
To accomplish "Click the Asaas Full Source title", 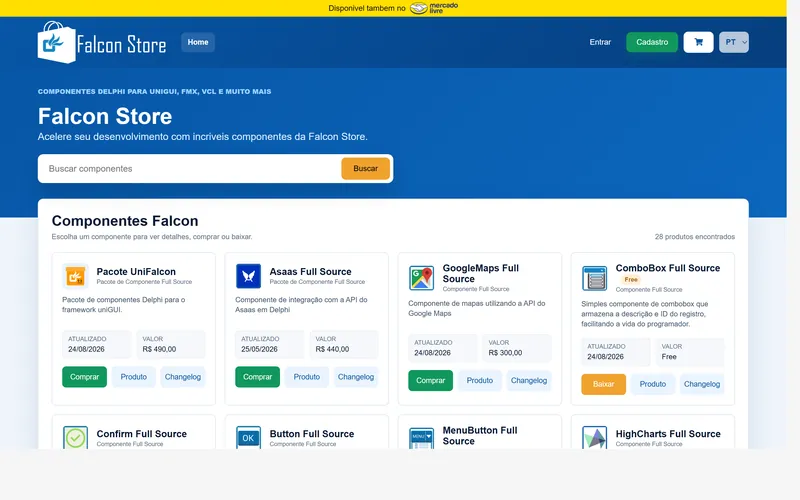I will click(x=310, y=271).
